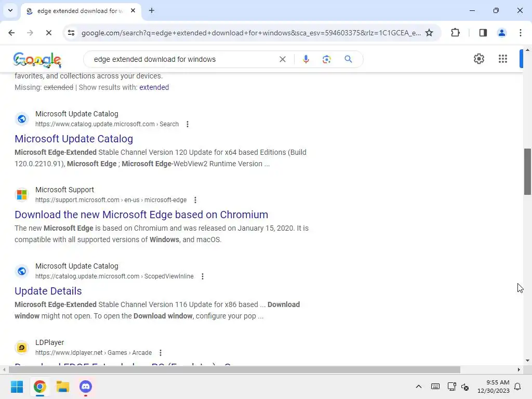Click the horizontal scrollbar thumb

point(234,369)
